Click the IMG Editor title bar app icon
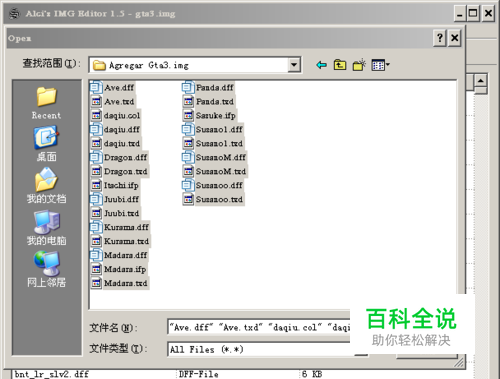 tap(14, 14)
